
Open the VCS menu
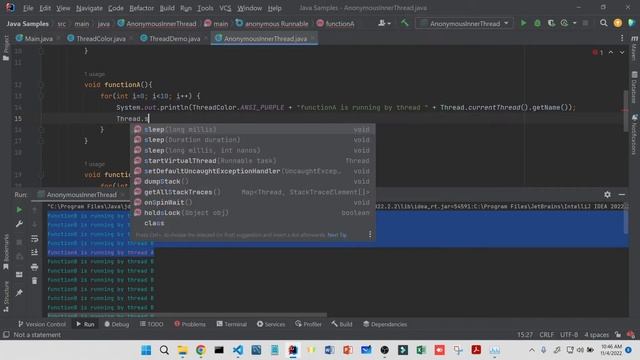click(225, 8)
